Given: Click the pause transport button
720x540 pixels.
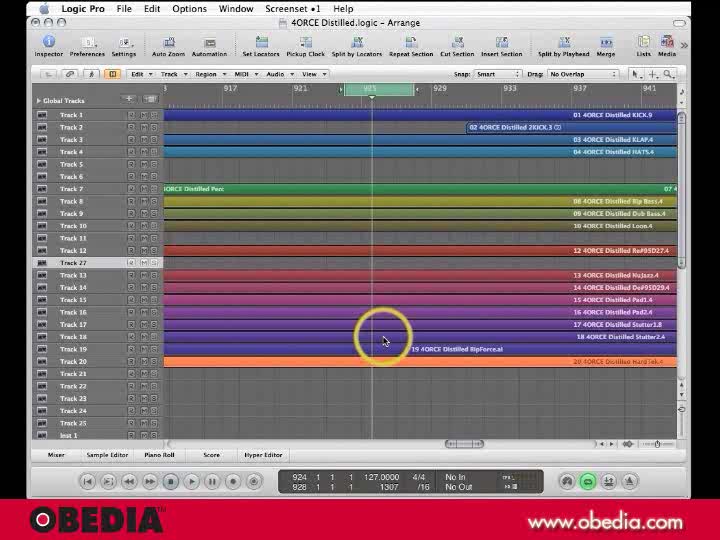Looking at the screenshot, I should (x=212, y=481).
